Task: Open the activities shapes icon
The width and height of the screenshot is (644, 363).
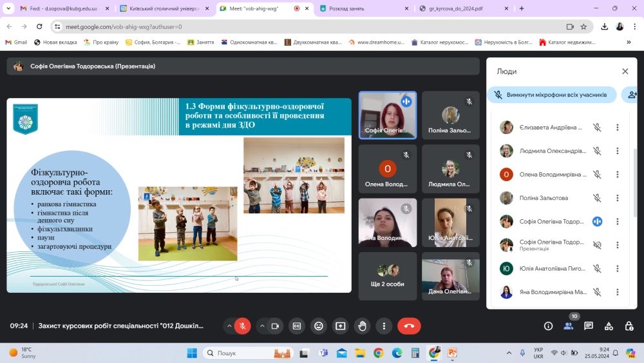Action: pyautogui.click(x=608, y=326)
